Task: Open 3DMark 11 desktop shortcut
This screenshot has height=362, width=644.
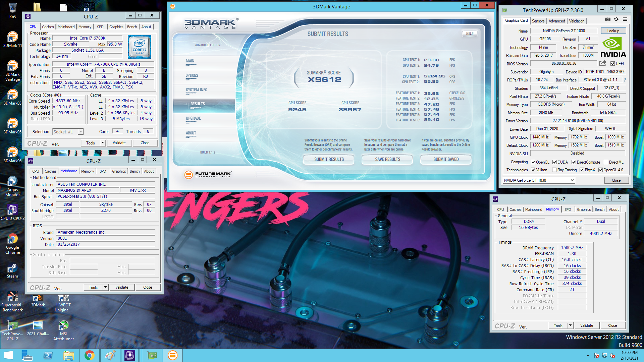Action: pyautogui.click(x=12, y=39)
